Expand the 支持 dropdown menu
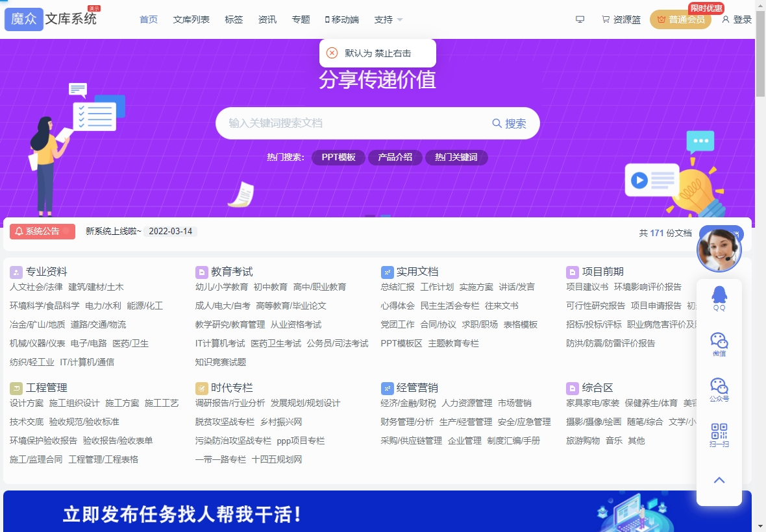The image size is (766, 532). pos(388,19)
